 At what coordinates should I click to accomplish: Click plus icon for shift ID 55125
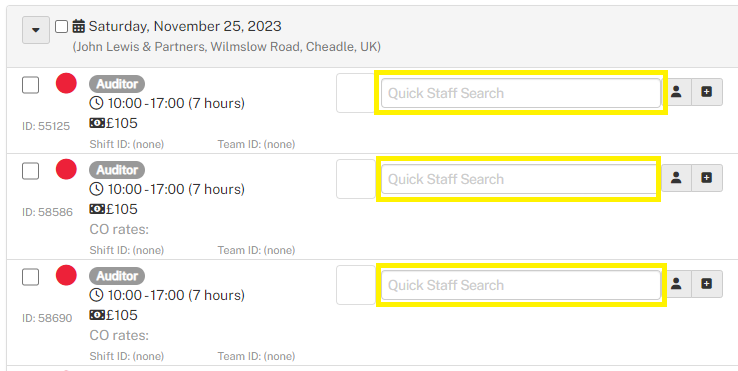(x=706, y=92)
